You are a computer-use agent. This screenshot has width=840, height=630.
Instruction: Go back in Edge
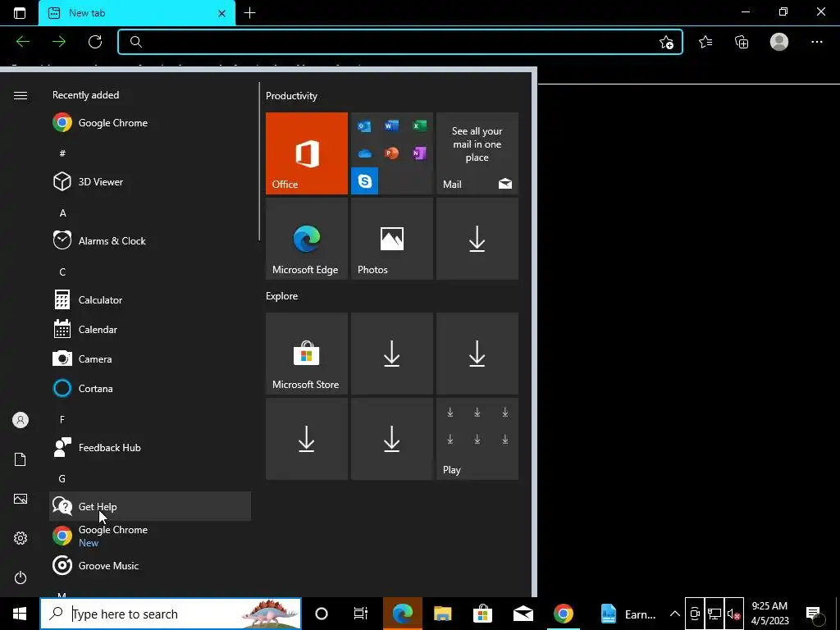[x=23, y=42]
